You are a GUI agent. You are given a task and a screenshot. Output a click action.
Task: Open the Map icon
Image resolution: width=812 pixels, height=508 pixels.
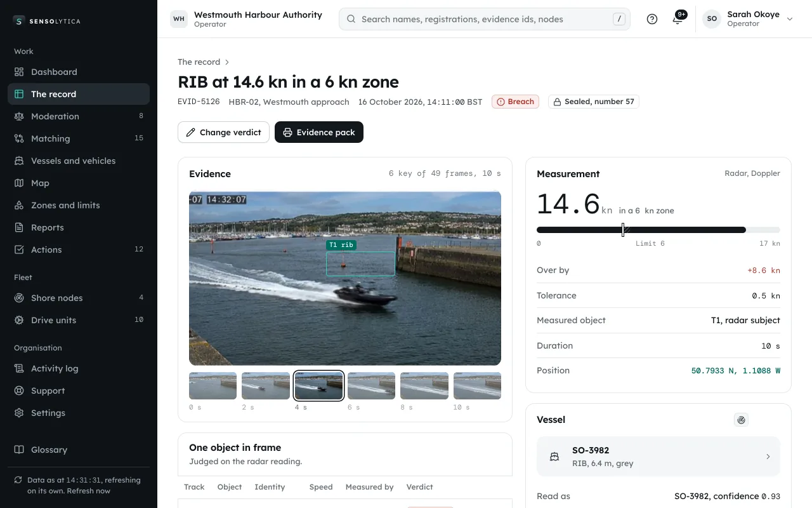click(x=19, y=183)
